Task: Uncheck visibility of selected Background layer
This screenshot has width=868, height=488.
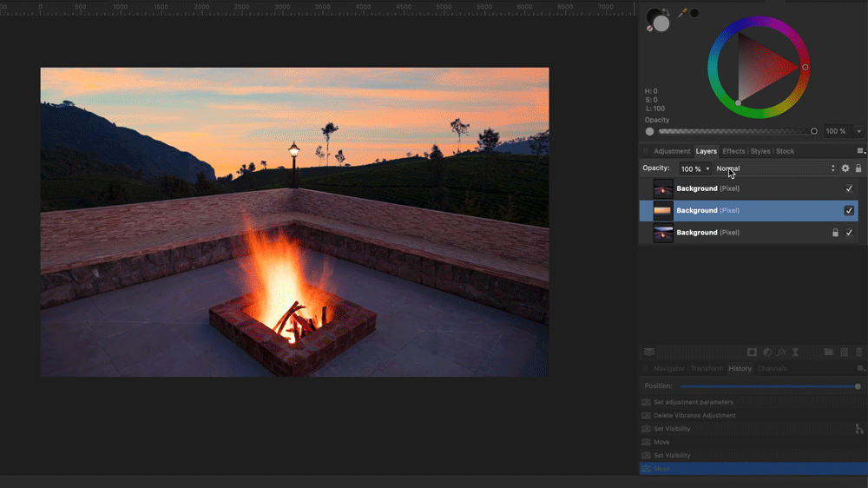Action: coord(849,210)
